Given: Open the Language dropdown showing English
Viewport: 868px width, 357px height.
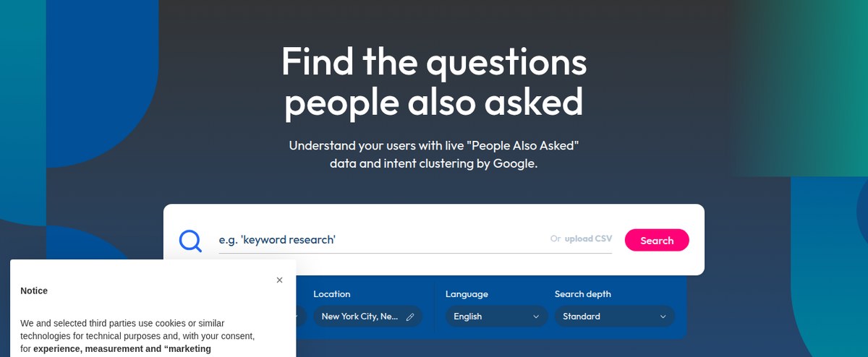Looking at the screenshot, I should click(x=496, y=317).
